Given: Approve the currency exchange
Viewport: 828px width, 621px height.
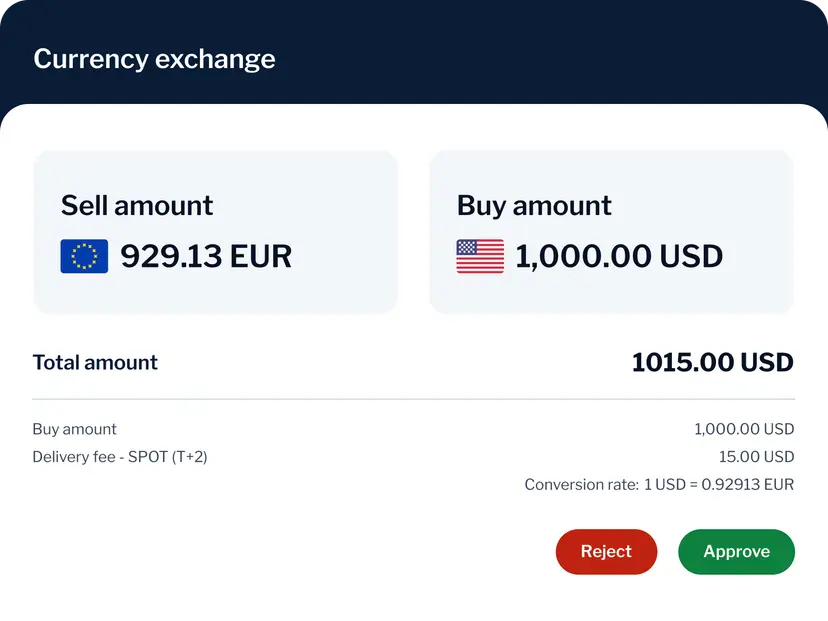Looking at the screenshot, I should [x=736, y=552].
